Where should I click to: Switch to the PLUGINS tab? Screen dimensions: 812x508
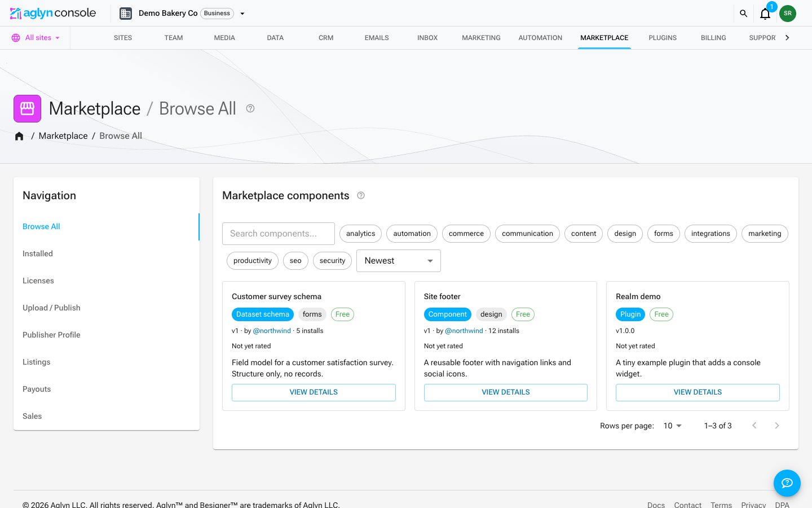663,38
